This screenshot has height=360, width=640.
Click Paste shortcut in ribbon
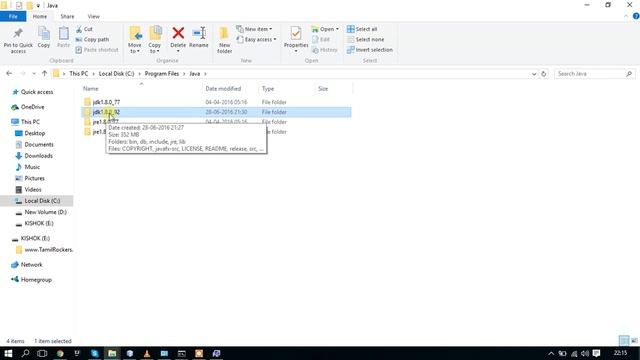coord(97,50)
